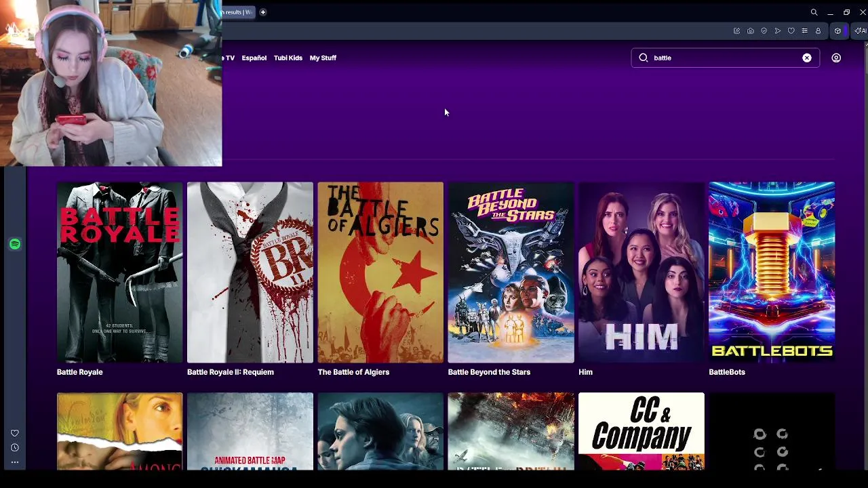Click the "BattleBots" title link
Viewport: 868px width, 488px height.
pos(727,372)
